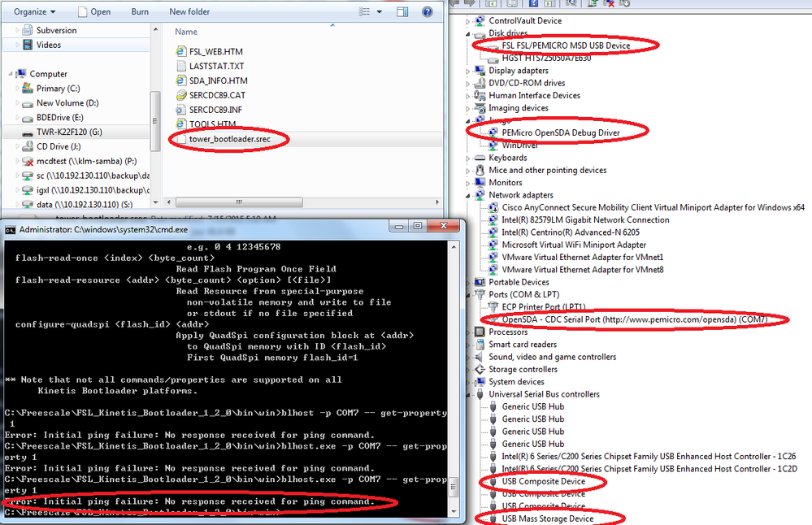812x525 pixels.
Task: Collapse Disk drives in Device Manager
Action: pyautogui.click(x=467, y=33)
